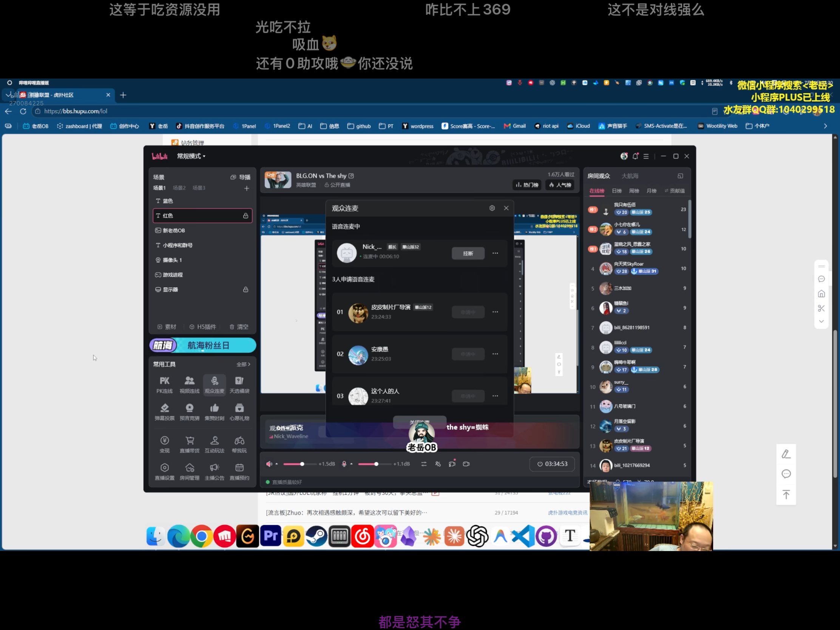Expand microphone device arrow next to mic

tap(351, 464)
